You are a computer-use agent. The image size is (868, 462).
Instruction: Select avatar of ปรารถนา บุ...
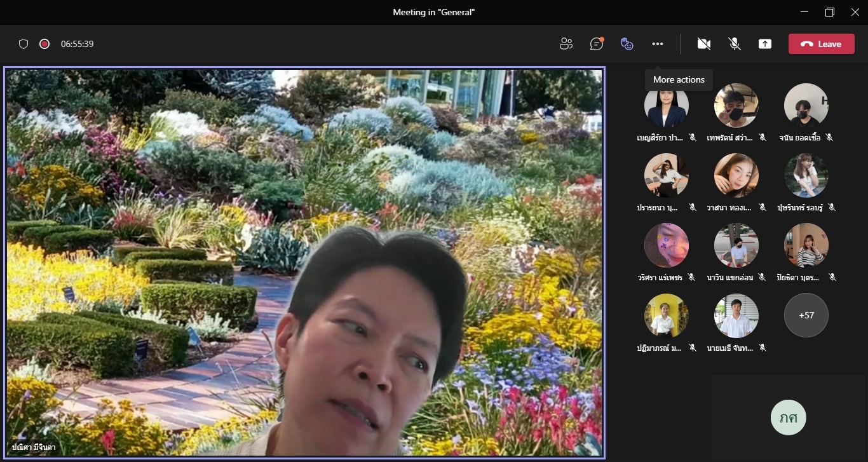click(x=667, y=175)
